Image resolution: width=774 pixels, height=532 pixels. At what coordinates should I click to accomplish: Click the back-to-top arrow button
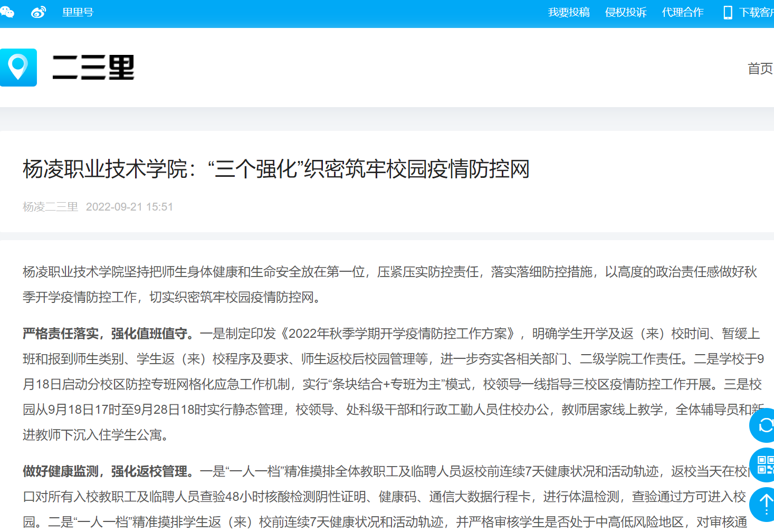[x=765, y=505]
